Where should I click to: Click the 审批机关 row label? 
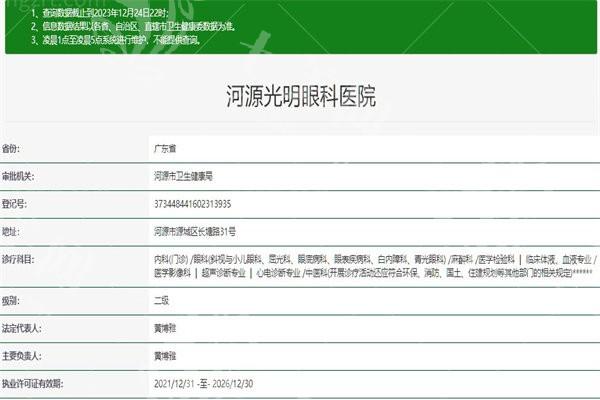pos(18,176)
